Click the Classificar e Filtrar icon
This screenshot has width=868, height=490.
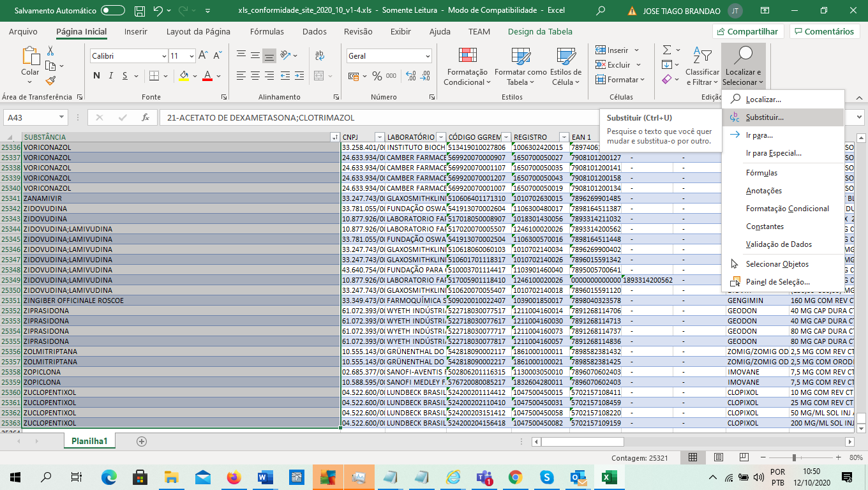point(702,57)
